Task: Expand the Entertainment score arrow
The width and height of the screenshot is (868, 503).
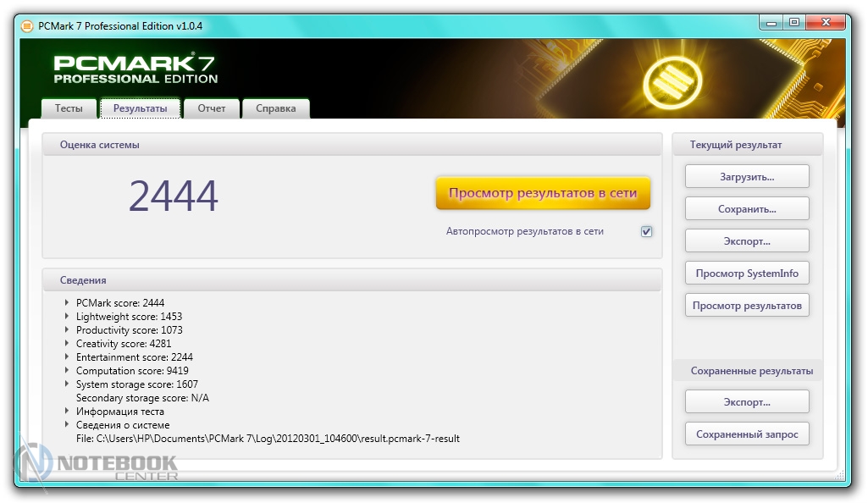Action: pos(67,357)
